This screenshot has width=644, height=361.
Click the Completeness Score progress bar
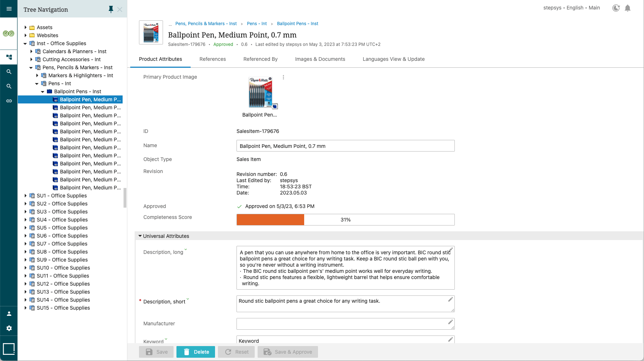pyautogui.click(x=346, y=220)
